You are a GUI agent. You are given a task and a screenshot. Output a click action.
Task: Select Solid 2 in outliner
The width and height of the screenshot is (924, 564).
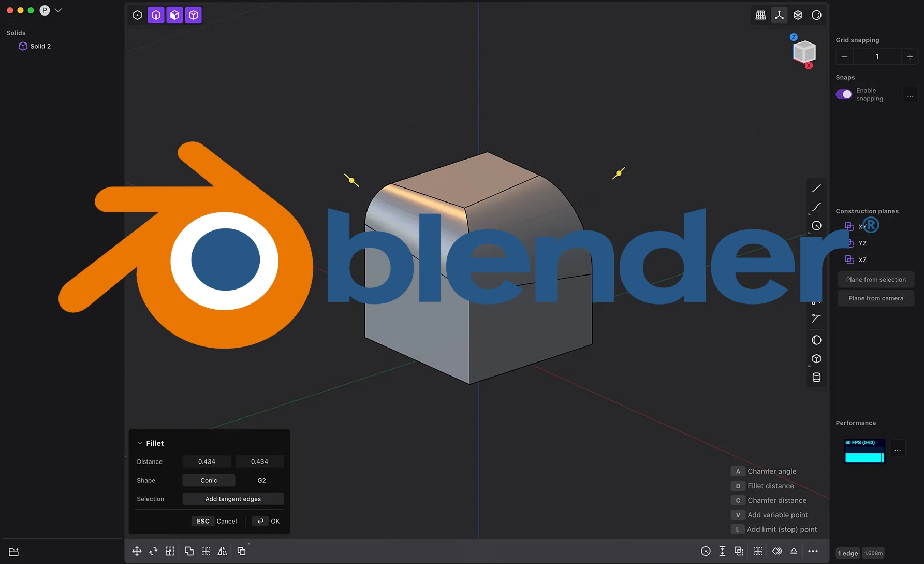coord(35,46)
